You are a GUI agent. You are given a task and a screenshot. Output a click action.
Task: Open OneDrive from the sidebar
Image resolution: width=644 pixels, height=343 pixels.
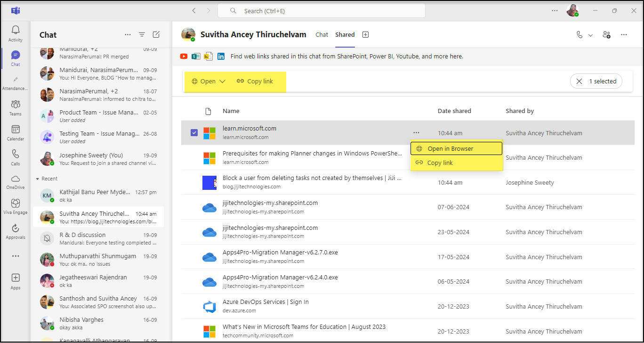coord(16,181)
